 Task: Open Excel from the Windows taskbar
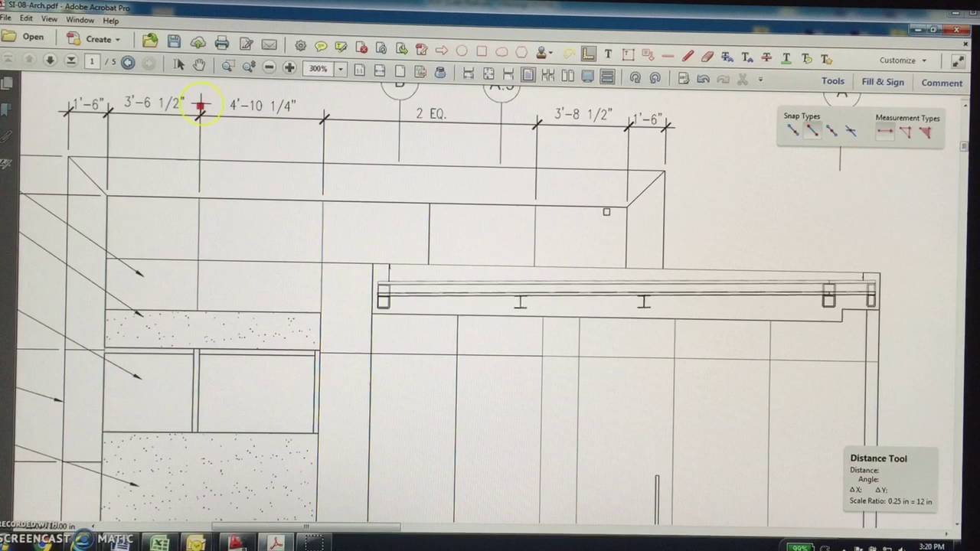point(159,544)
